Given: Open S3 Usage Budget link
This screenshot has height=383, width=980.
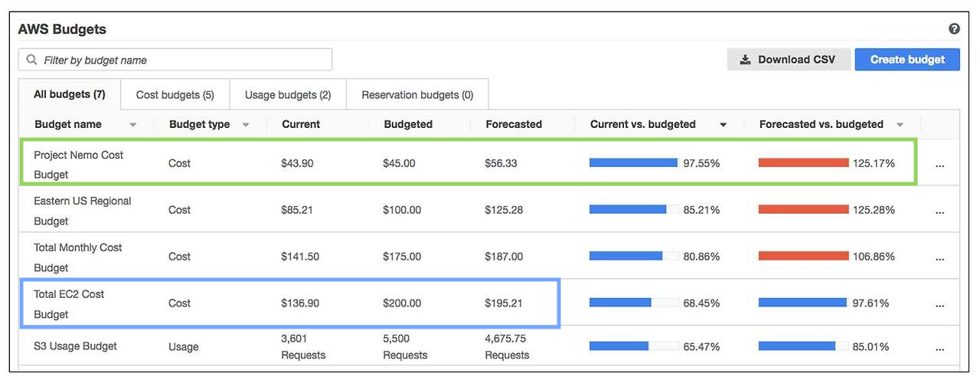Looking at the screenshot, I should click(75, 346).
